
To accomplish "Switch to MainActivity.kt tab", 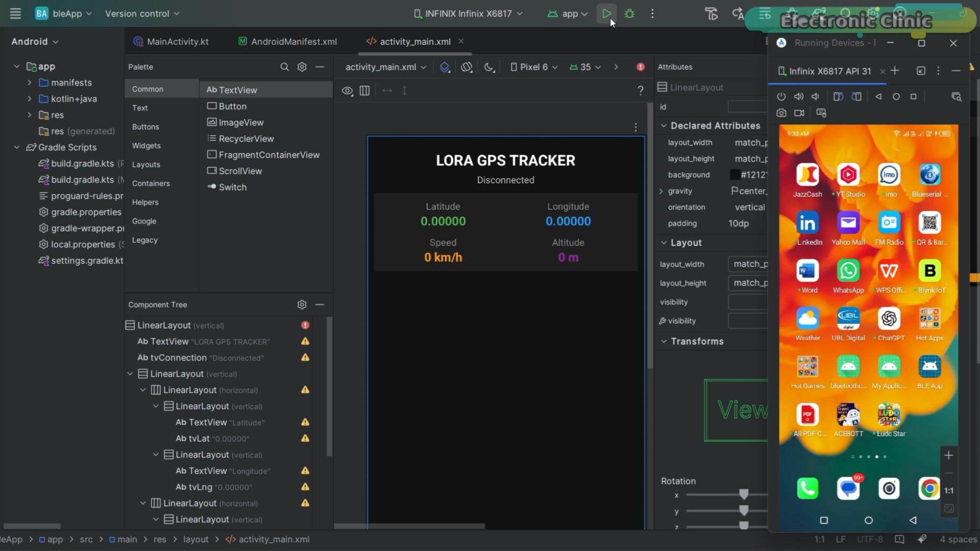I will 171,42.
